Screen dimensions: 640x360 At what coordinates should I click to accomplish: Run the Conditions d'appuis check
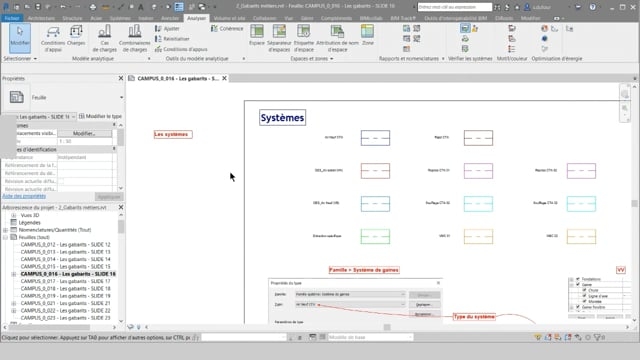[x=181, y=49]
